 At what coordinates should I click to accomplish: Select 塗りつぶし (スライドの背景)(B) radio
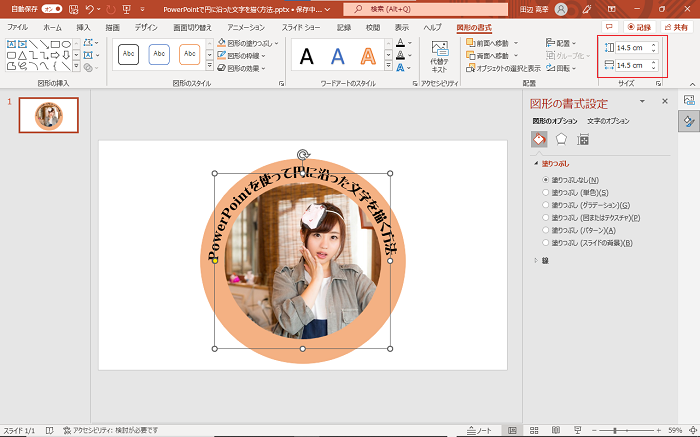click(545, 242)
